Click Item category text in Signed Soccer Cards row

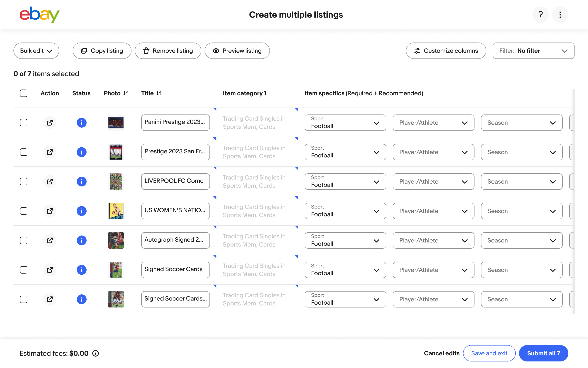pyautogui.click(x=254, y=270)
